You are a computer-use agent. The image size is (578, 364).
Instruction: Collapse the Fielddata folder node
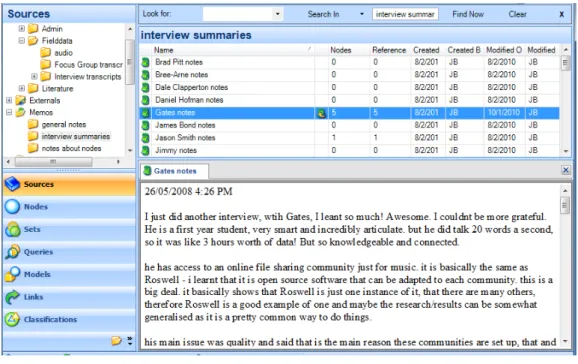22,41
